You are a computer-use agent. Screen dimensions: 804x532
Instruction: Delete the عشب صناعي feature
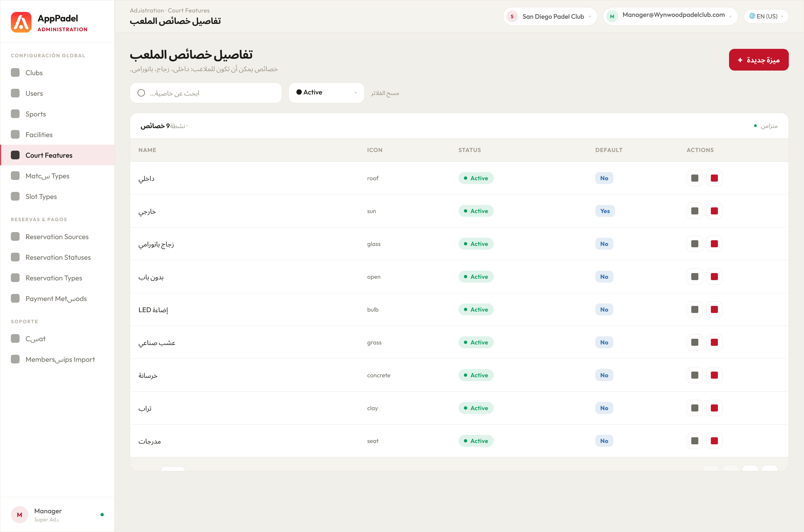pos(714,342)
